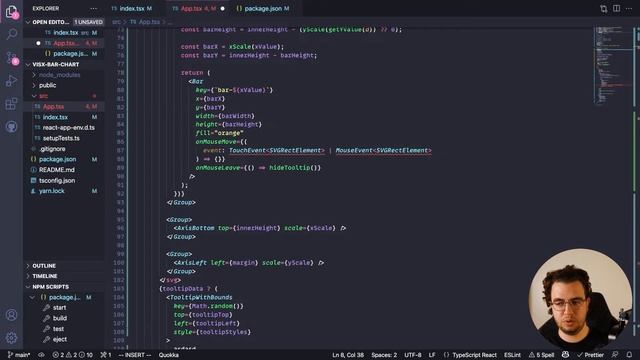Select index.tsx in Open Editors list
The width and height of the screenshot is (640, 360).
click(x=65, y=33)
